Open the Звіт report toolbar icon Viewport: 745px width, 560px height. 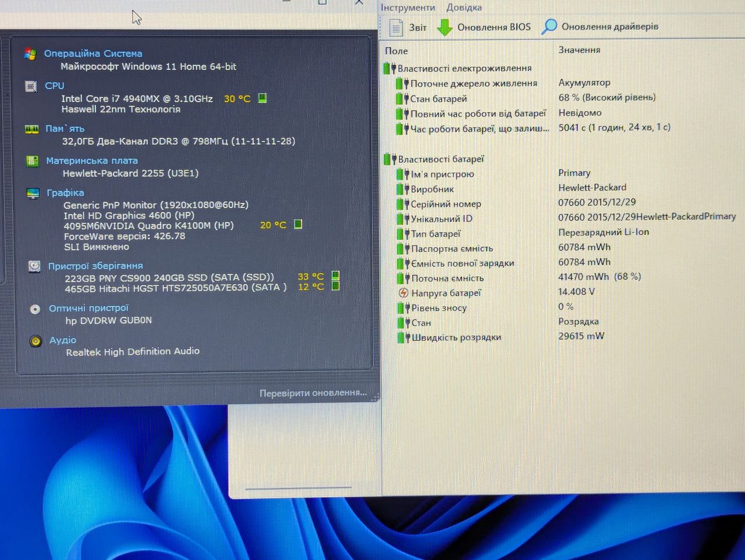[x=396, y=27]
